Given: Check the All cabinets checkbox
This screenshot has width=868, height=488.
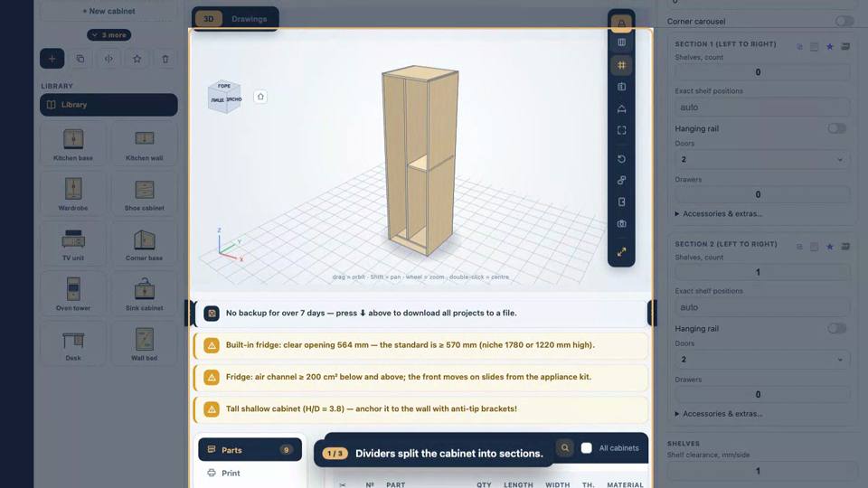Looking at the screenshot, I should [x=586, y=448].
